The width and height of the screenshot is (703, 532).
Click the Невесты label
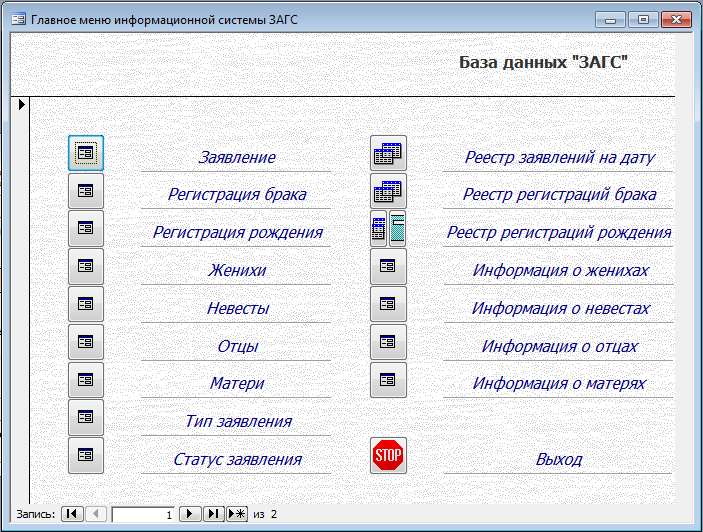[x=238, y=308]
